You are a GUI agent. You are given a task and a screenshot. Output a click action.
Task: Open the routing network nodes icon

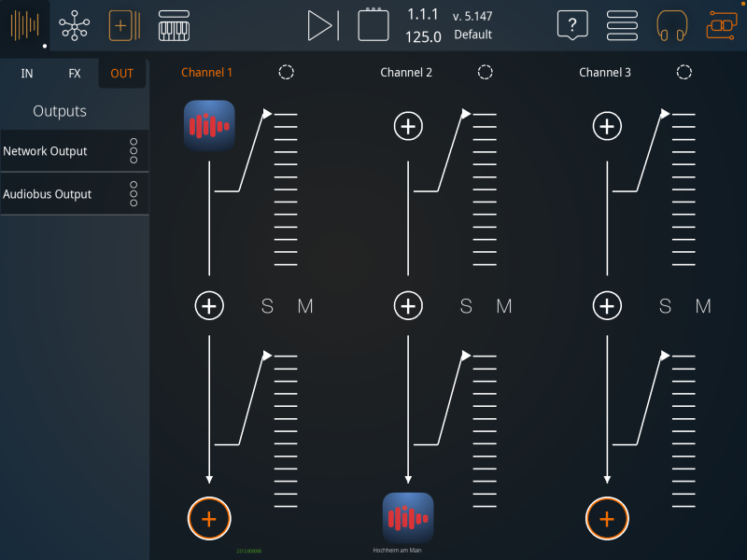(x=74, y=25)
